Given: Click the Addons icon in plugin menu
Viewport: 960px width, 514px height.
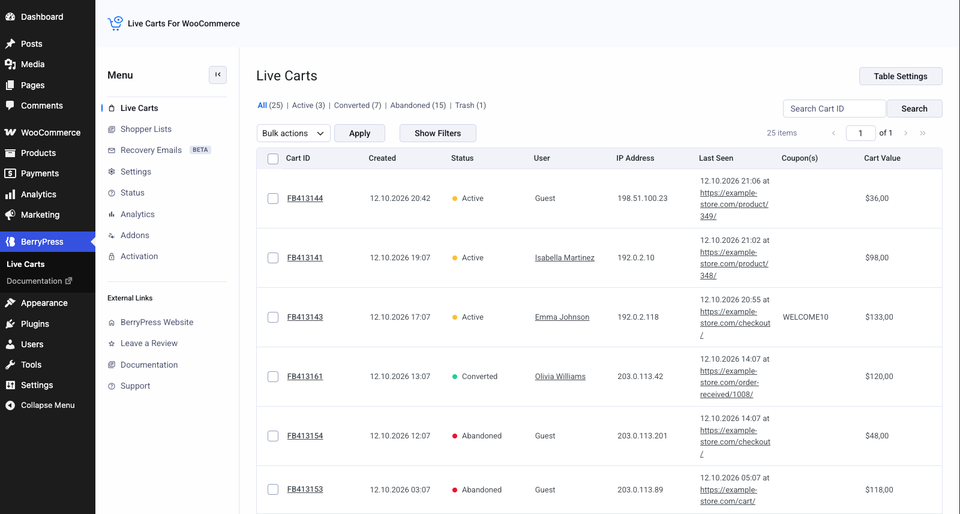Looking at the screenshot, I should tap(111, 235).
